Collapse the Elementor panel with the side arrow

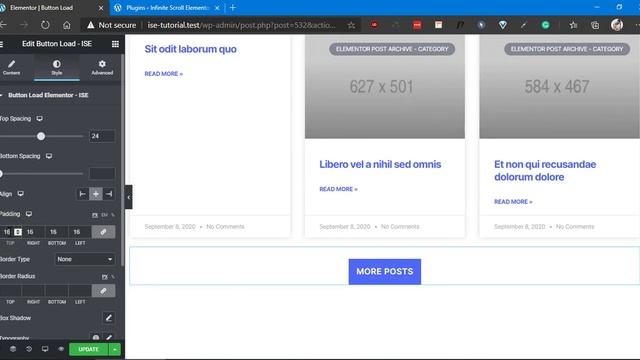[129, 197]
